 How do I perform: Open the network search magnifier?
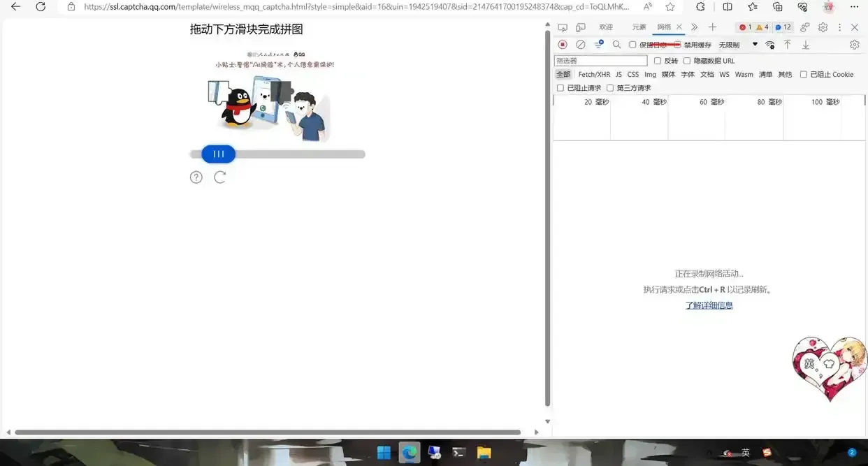[616, 45]
